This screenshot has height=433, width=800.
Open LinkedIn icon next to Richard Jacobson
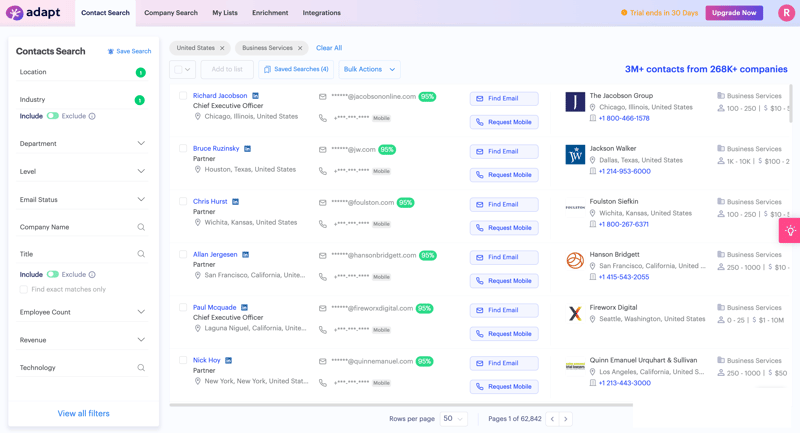[255, 96]
